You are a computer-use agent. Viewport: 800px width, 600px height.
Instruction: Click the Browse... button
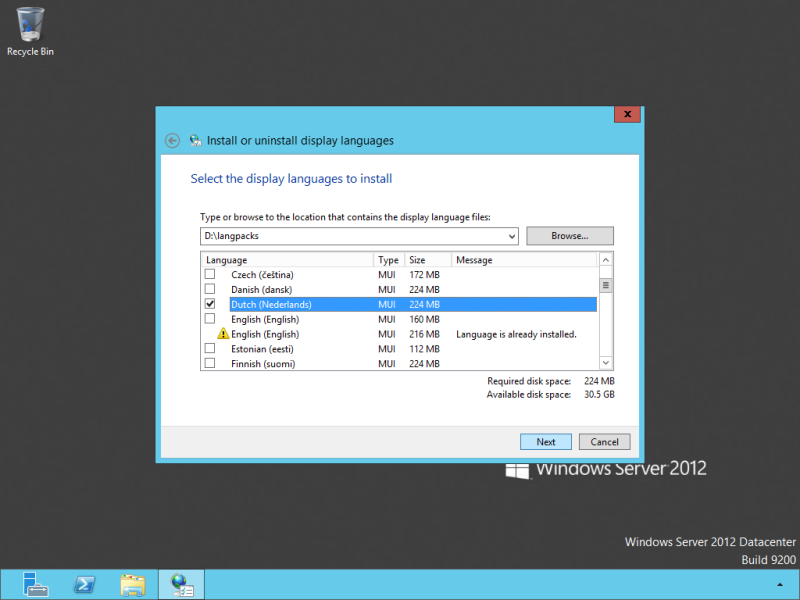pyautogui.click(x=570, y=236)
